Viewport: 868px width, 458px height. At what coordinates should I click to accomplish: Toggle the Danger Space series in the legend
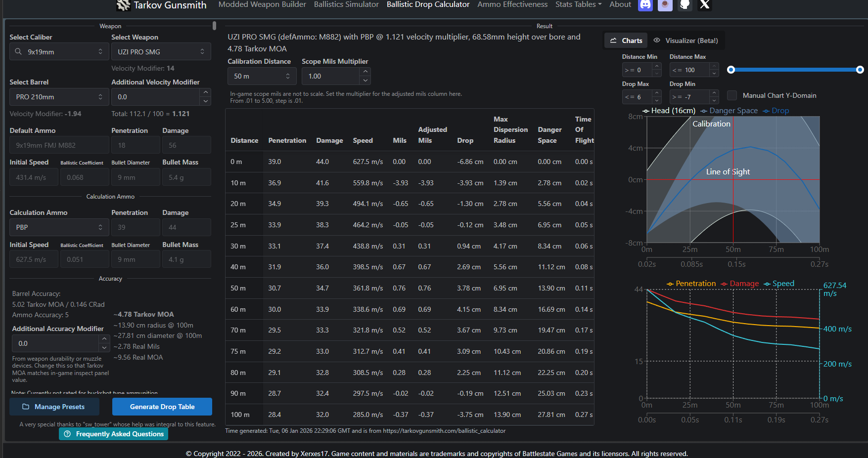click(729, 111)
